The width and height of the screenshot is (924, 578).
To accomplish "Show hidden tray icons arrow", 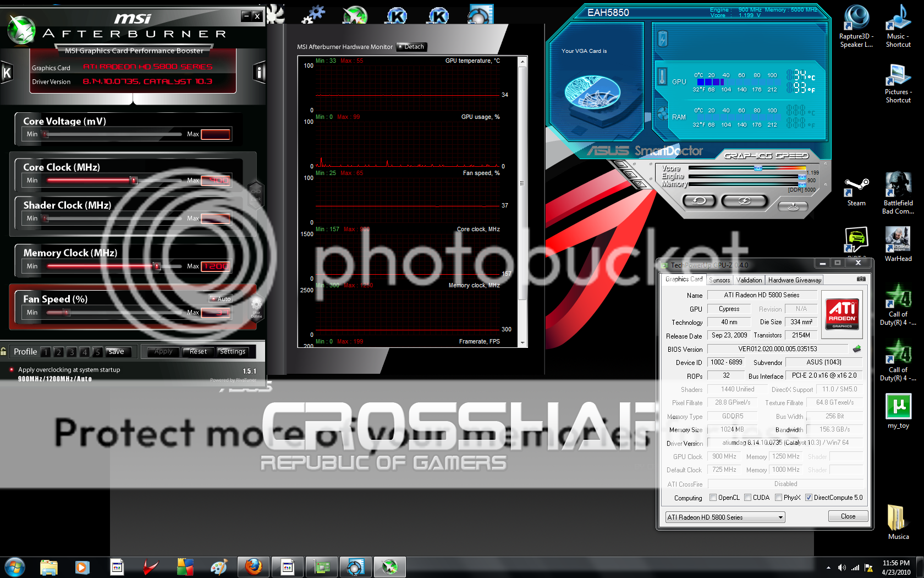I will 828,568.
